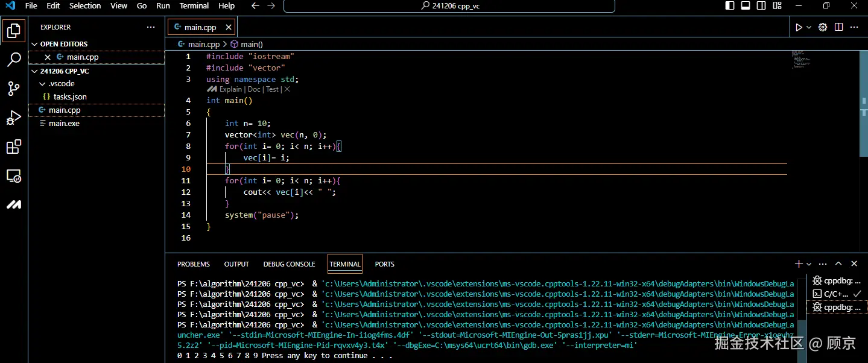Image resolution: width=868 pixels, height=363 pixels.
Task: Click Test in the code lens
Action: (x=272, y=89)
